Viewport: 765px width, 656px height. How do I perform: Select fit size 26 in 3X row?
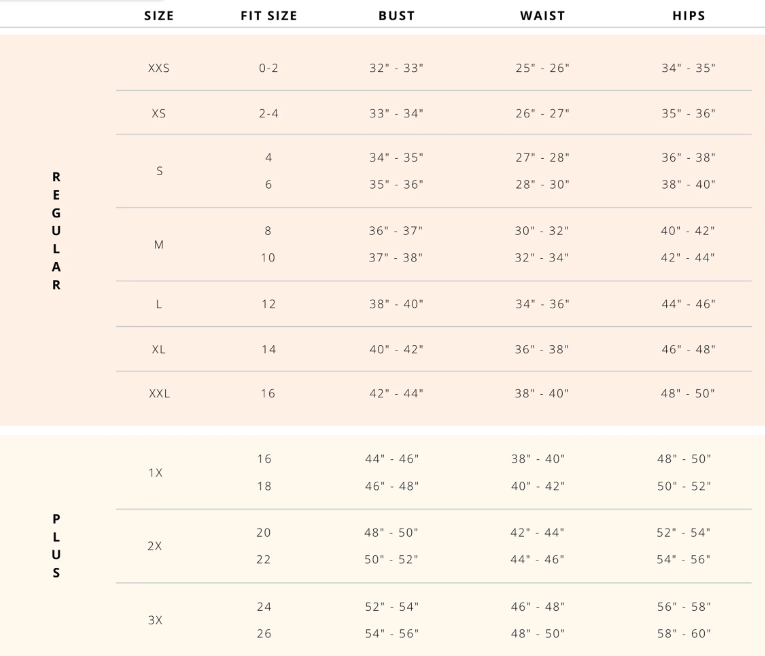(264, 633)
